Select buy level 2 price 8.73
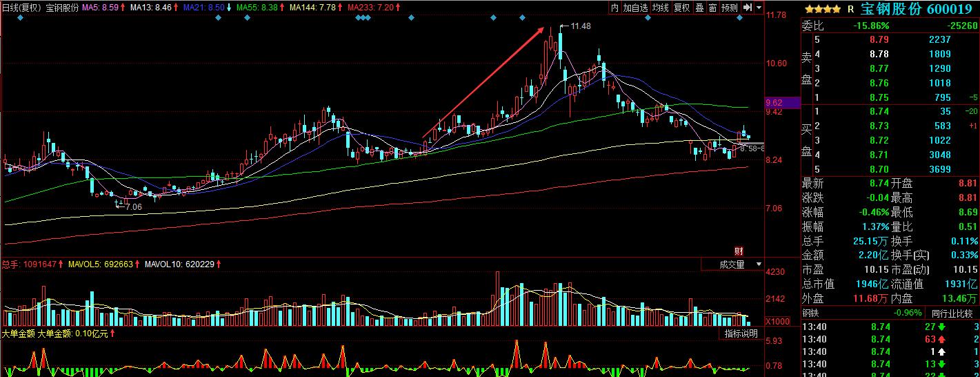This screenshot has width=980, height=377. click(x=879, y=126)
